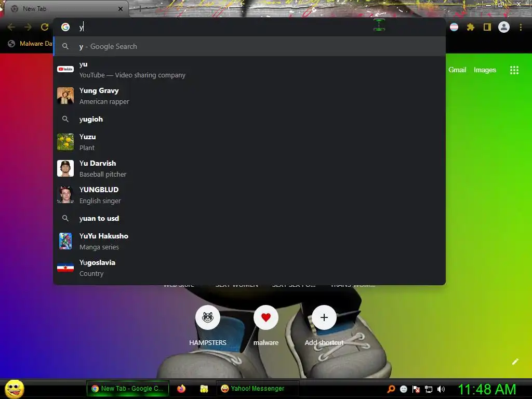This screenshot has height=399, width=532.
Task: Open the Extensions puzzle-piece menu
Action: click(x=471, y=27)
